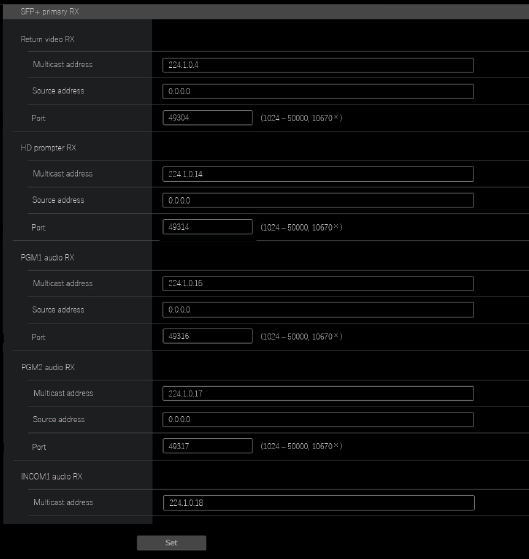This screenshot has height=559, width=529.
Task: Edit Return video RX multicast address field
Action: coord(318,65)
